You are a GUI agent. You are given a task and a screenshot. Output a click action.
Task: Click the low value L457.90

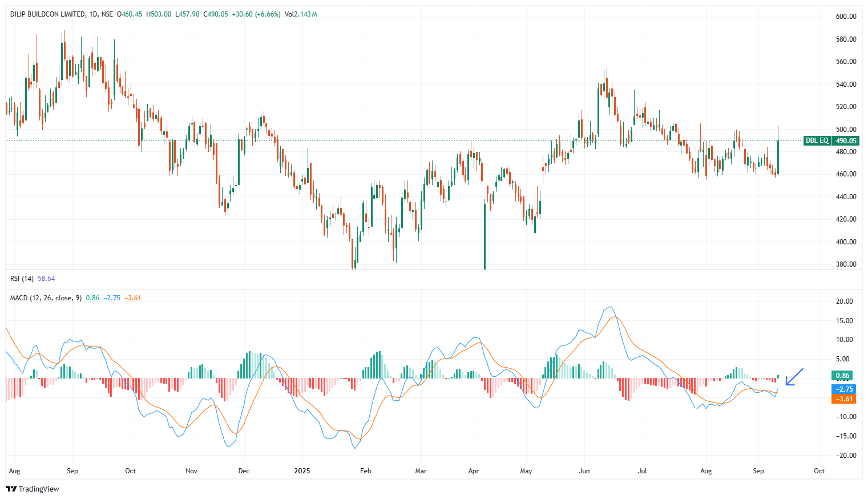point(187,14)
